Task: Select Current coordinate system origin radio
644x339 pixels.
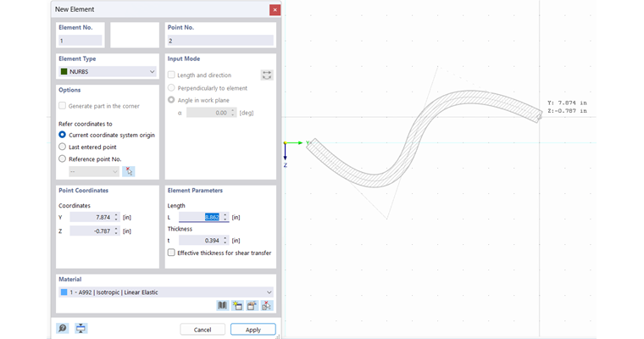Action: coord(63,135)
